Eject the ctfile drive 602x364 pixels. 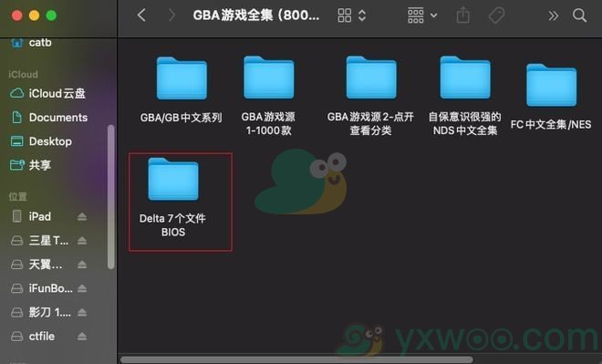pyautogui.click(x=82, y=337)
